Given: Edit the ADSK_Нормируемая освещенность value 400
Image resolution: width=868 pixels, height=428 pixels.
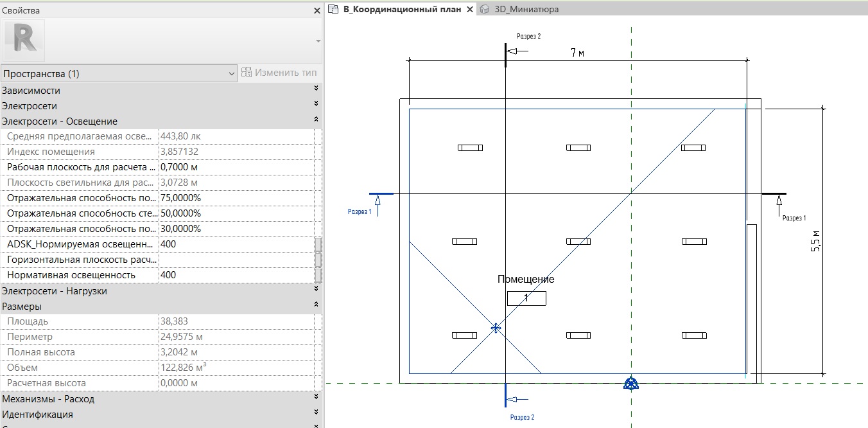Looking at the screenshot, I should [236, 244].
